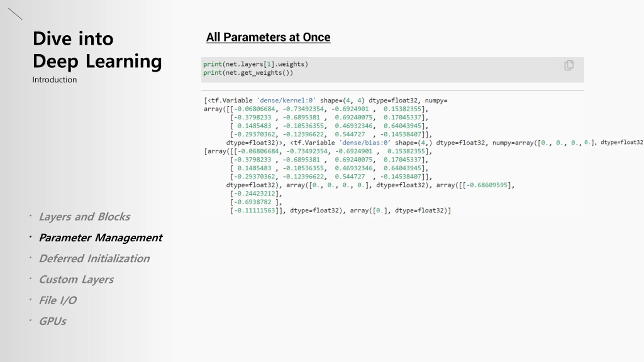Click the 'dense/bias:0' variable name
This screenshot has width=644, height=362.
(x=365, y=143)
